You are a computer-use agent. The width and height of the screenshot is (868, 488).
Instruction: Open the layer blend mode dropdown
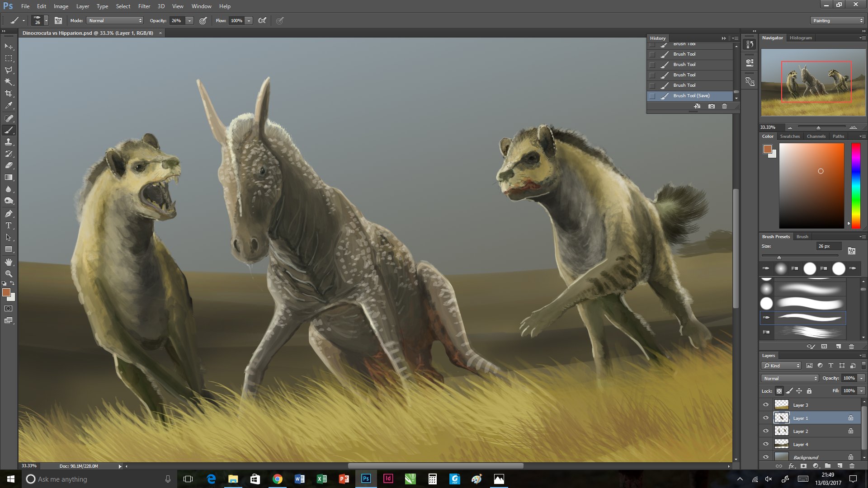790,378
